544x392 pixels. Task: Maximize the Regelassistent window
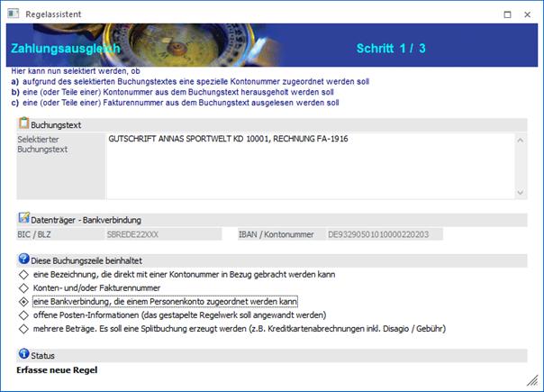click(507, 14)
